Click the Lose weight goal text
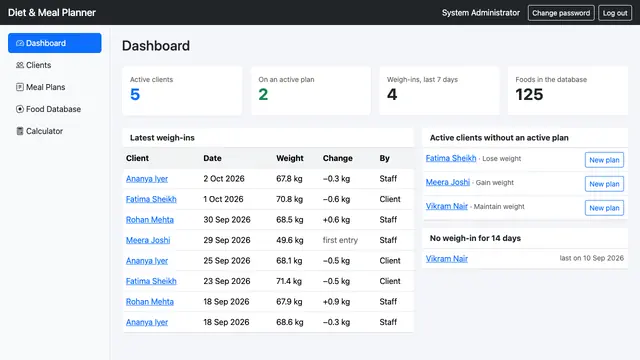Image resolution: width=640 pixels, height=360 pixels. pyautogui.click(x=502, y=158)
